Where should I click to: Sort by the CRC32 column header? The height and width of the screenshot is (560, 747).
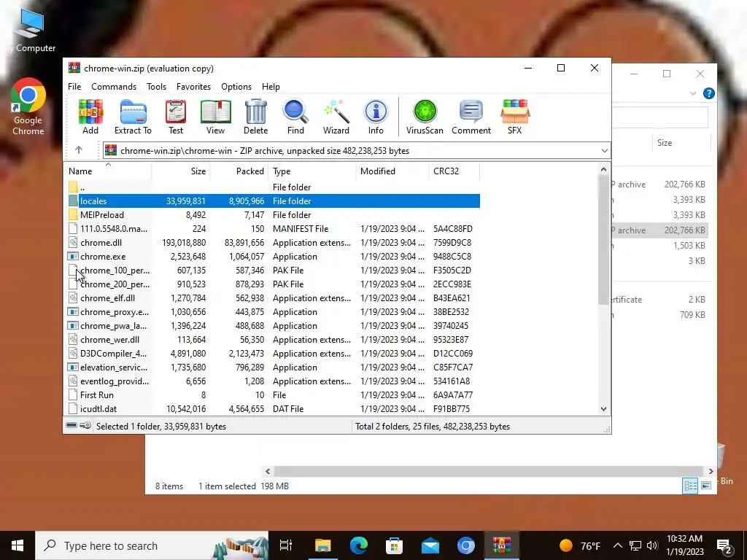pyautogui.click(x=454, y=171)
